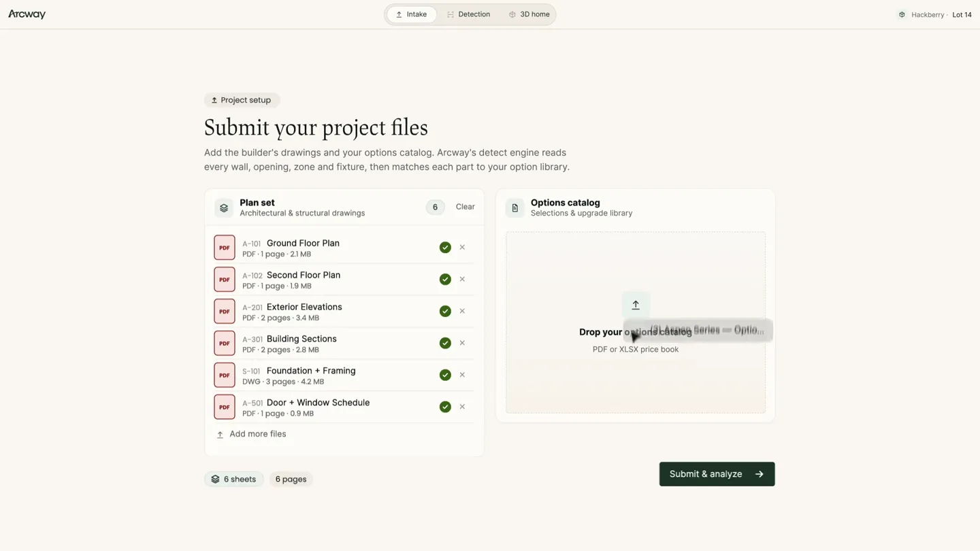This screenshot has width=980, height=551.
Task: Click Submit & analyze button
Action: point(717,474)
